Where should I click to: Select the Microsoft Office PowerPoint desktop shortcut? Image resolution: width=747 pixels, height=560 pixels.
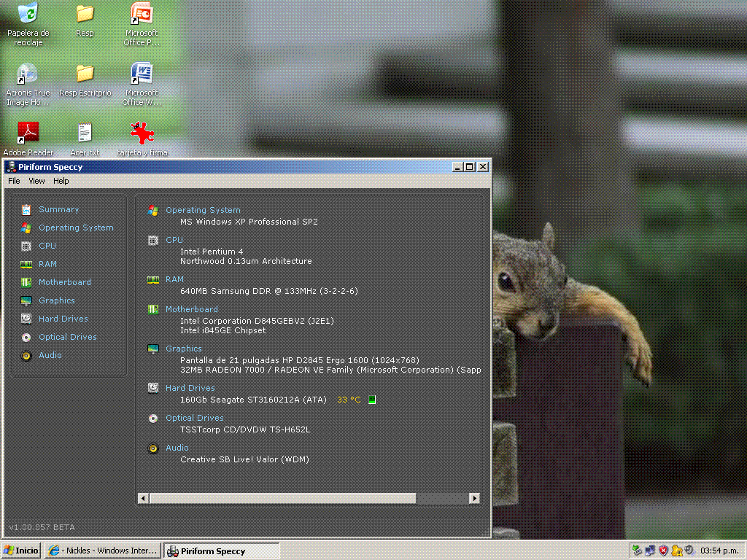point(142,24)
